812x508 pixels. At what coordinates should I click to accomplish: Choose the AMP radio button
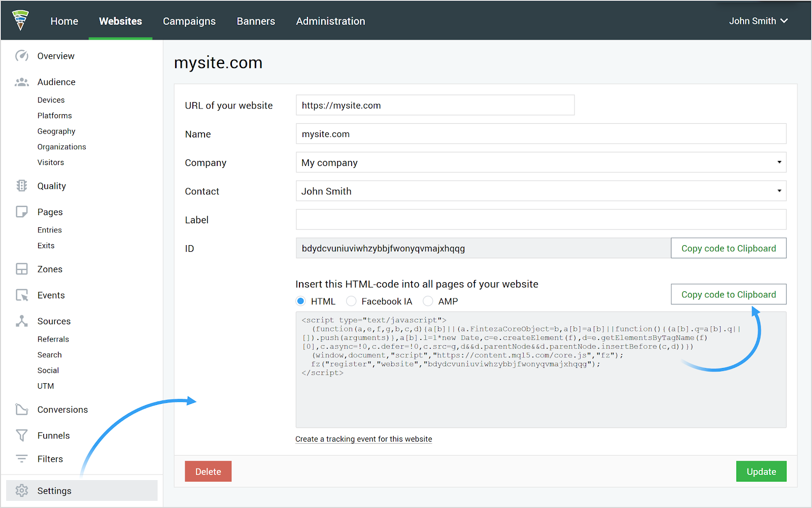pos(428,301)
